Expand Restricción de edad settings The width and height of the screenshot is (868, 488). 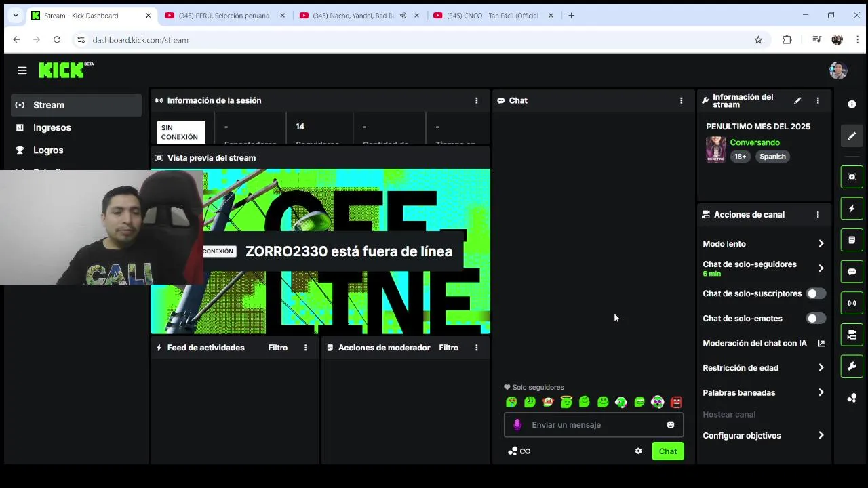pos(764,368)
